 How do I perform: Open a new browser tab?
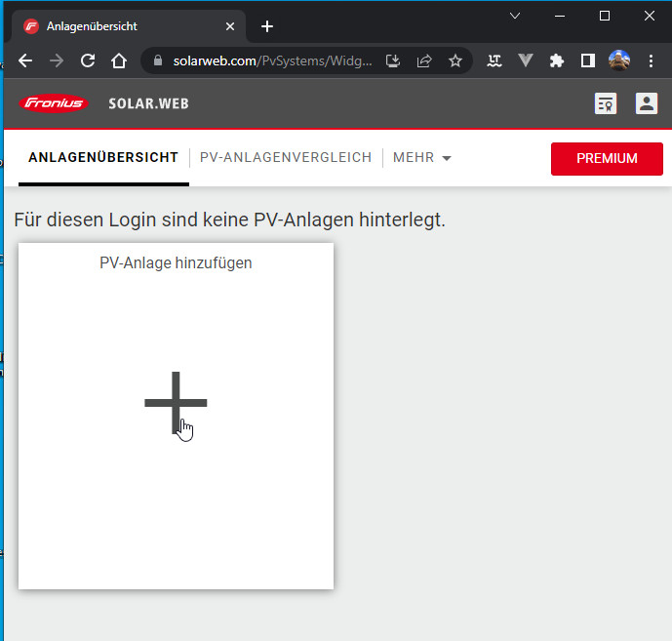[267, 26]
